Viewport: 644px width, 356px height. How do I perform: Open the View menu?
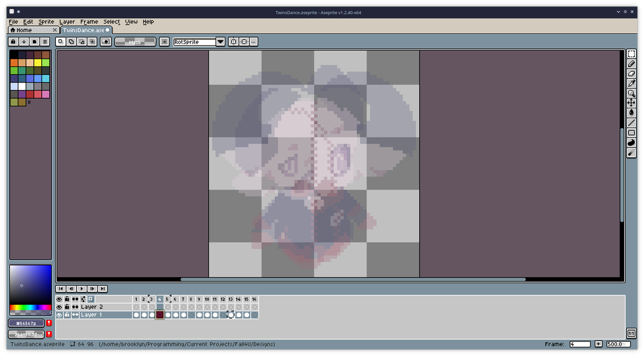tap(131, 22)
